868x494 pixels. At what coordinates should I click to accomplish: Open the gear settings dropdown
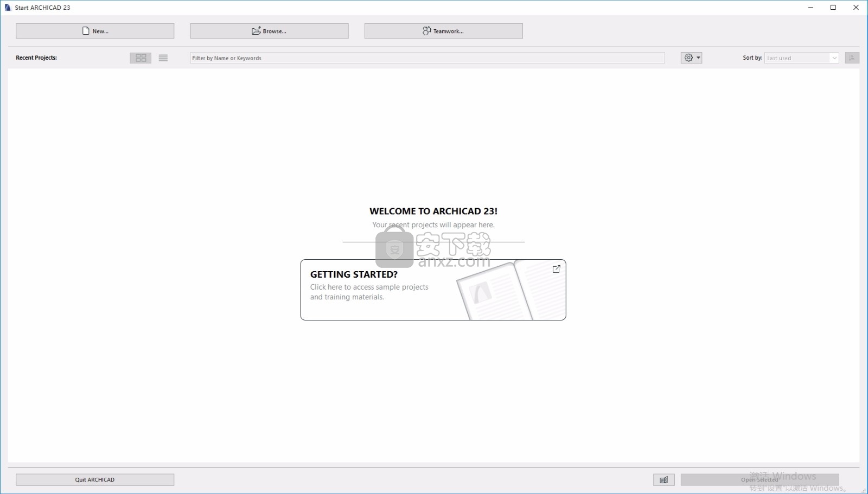[691, 57]
